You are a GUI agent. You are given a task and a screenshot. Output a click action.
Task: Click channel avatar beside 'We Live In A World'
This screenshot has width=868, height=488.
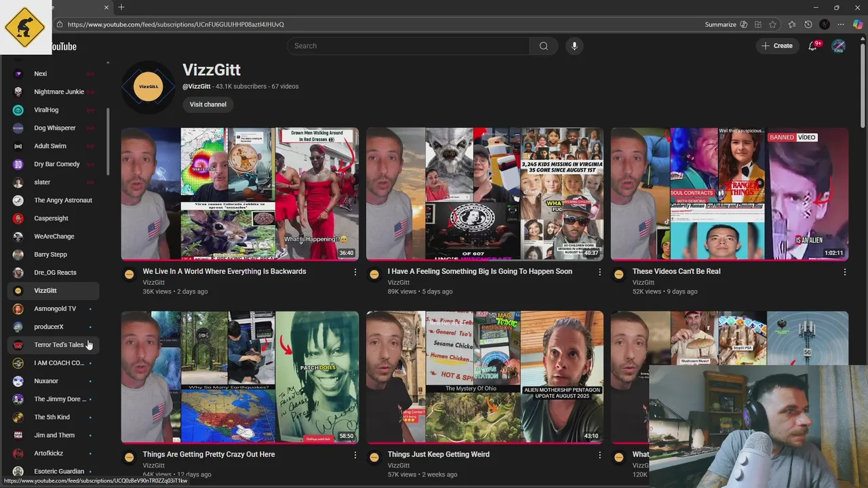click(x=129, y=274)
